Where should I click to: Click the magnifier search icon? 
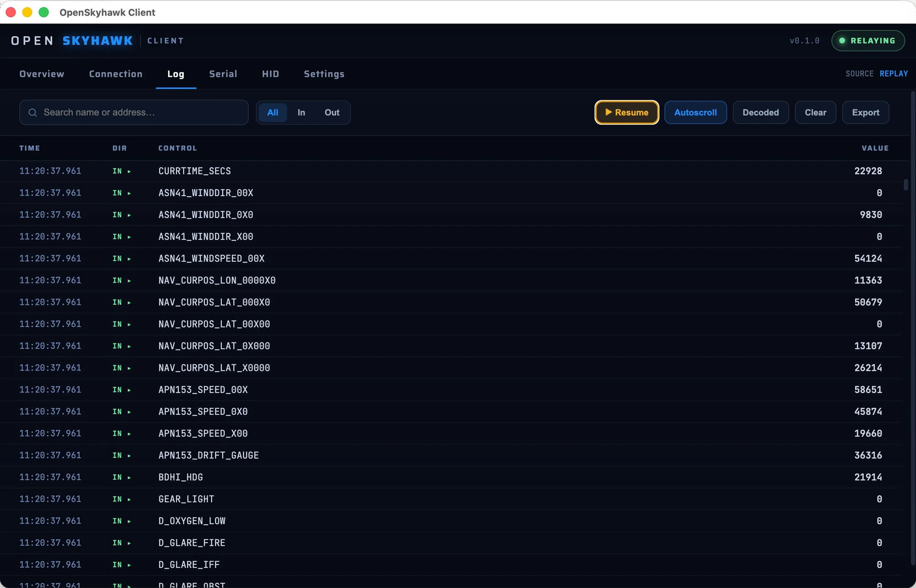tap(33, 113)
